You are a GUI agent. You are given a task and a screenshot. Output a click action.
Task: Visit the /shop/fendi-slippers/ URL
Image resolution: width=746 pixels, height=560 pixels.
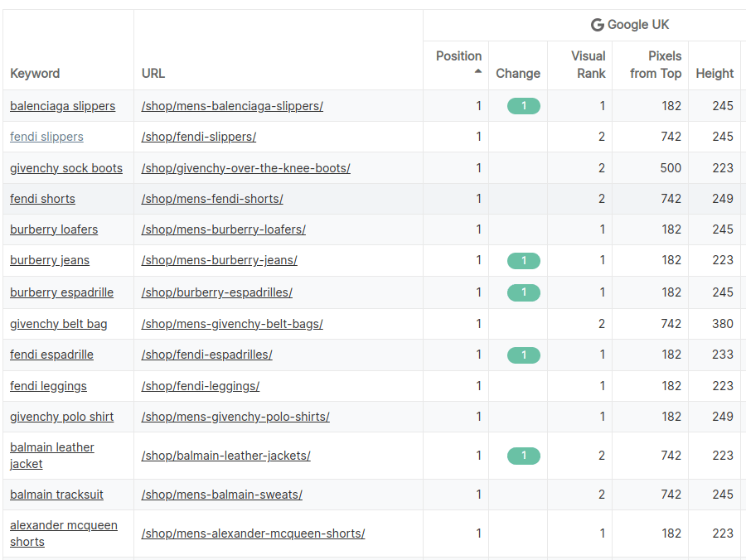(199, 137)
